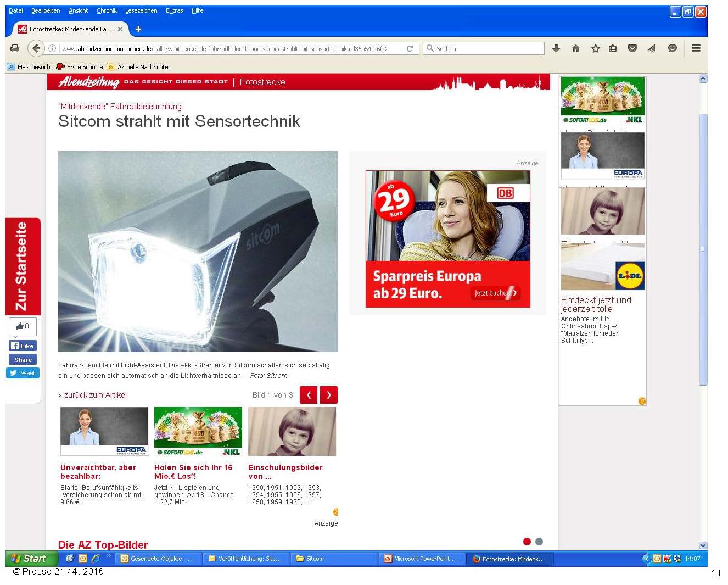Open Unverzichtbar, aber bezahlbar ad link
Image resolution: width=728 pixels, height=585 pixels.
click(98, 472)
